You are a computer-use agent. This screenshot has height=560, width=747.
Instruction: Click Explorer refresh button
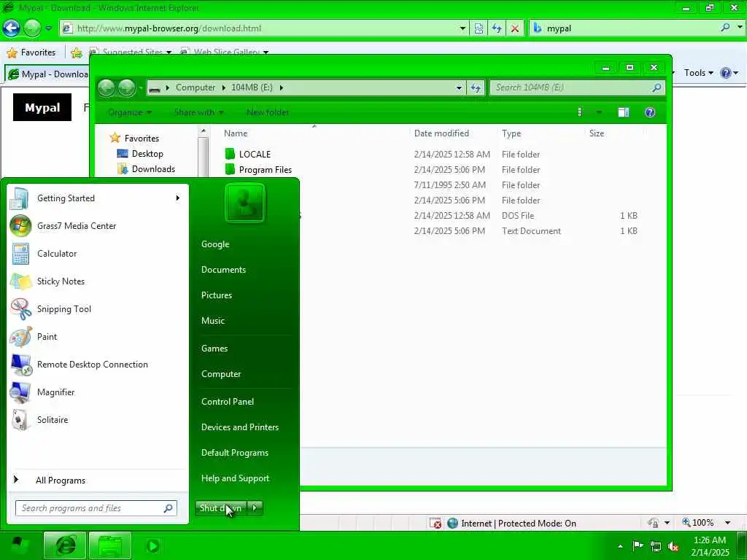pyautogui.click(x=476, y=87)
